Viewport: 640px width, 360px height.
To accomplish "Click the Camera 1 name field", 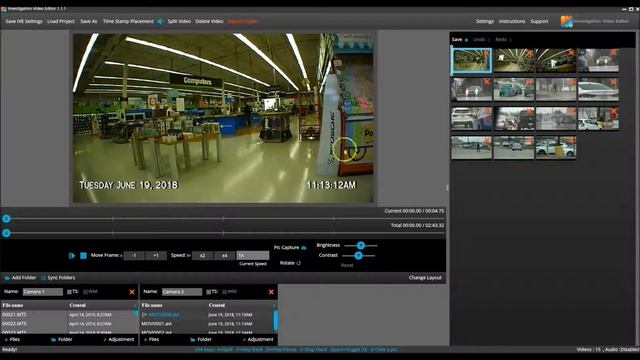I will (43, 292).
